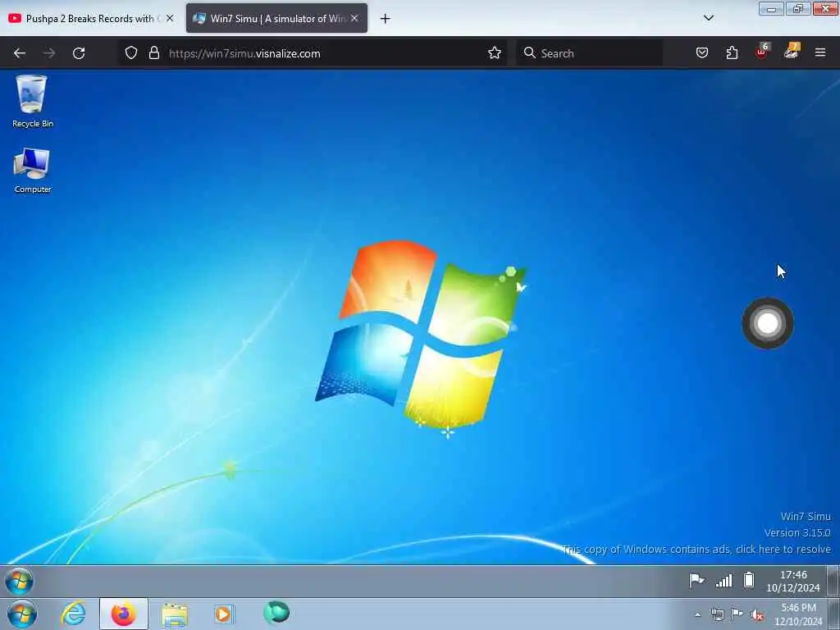Show hidden tray icons arrow
The image size is (840, 630).
pos(697,615)
